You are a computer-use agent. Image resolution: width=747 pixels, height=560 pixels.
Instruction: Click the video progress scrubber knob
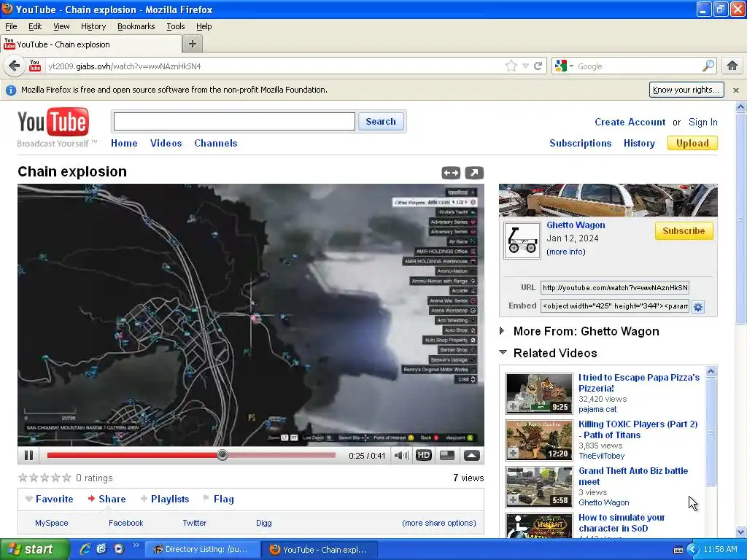[x=222, y=455]
